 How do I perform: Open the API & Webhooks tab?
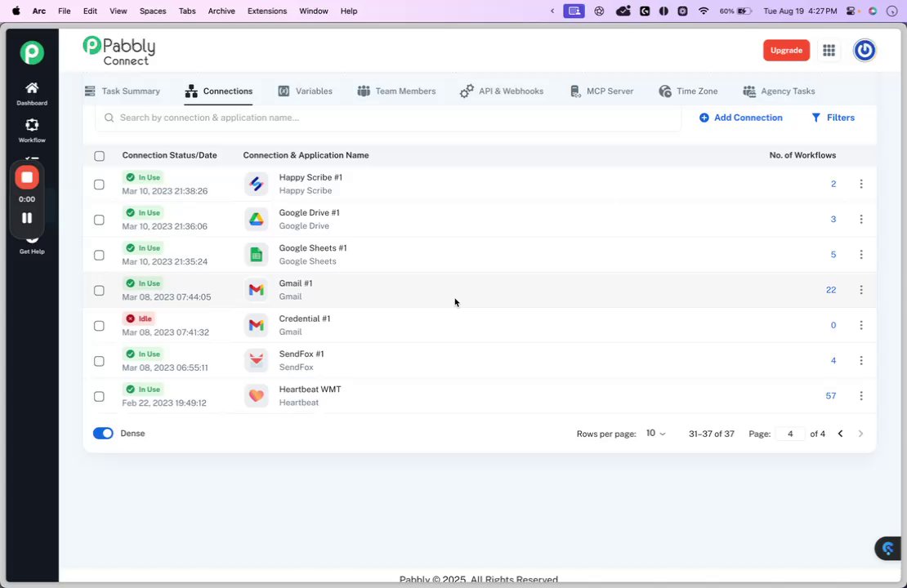502,91
